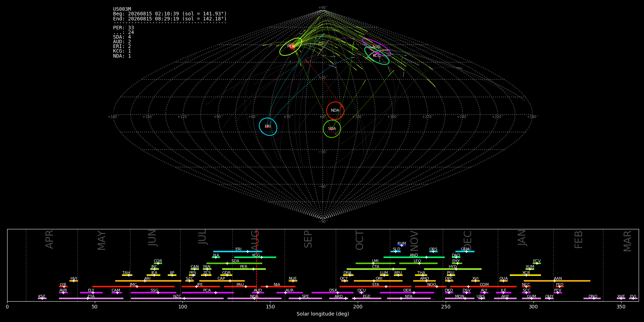Click the AND green shower bar
The height and width of the screenshot is (322, 644).
point(414,257)
